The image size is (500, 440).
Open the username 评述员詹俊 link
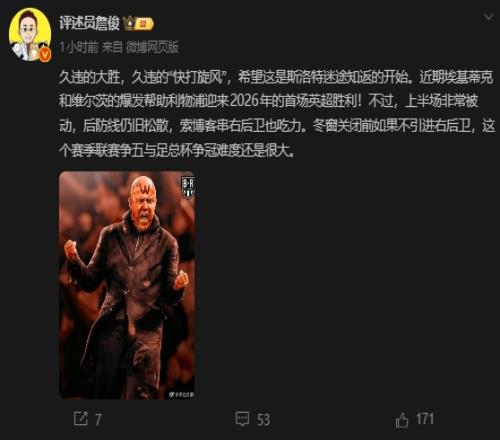pyautogui.click(x=89, y=23)
